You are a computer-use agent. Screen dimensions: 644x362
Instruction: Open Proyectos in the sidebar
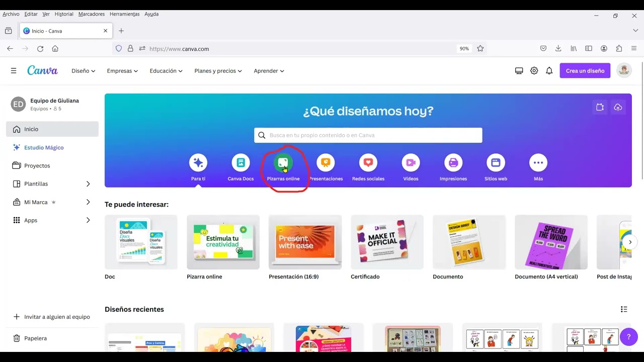click(52, 165)
